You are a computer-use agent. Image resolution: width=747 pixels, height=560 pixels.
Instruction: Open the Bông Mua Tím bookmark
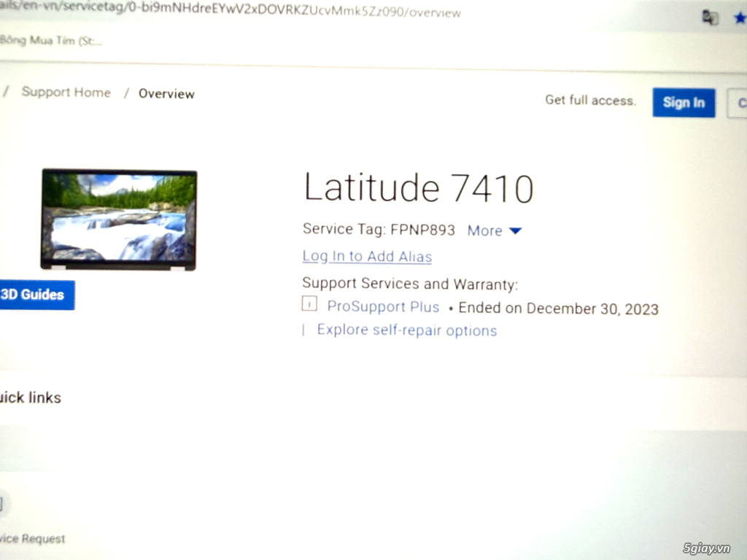50,41
